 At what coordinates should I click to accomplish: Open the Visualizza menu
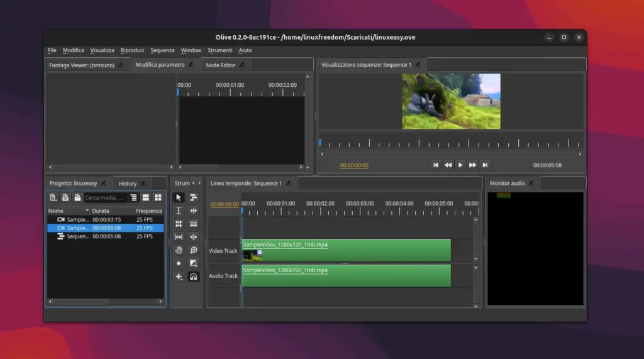[x=103, y=50]
